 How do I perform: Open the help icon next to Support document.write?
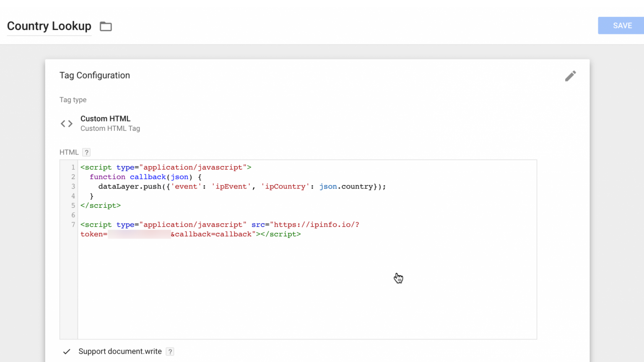[x=170, y=352]
